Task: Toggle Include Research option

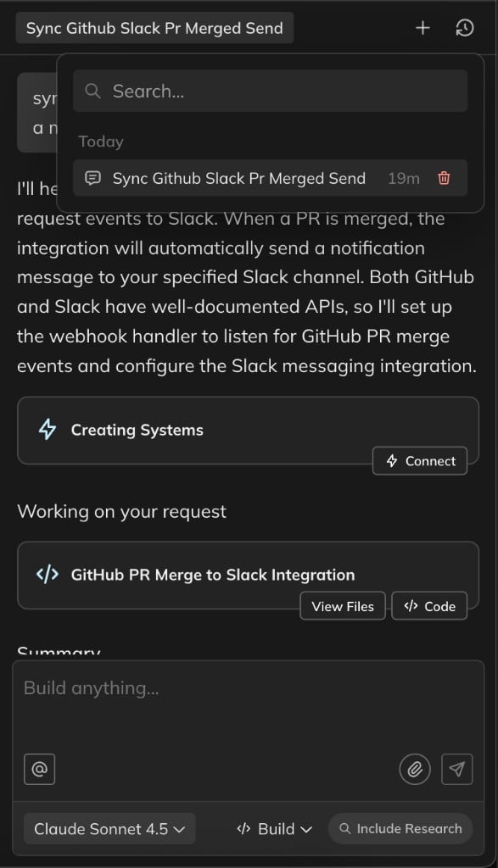Action: pos(400,829)
